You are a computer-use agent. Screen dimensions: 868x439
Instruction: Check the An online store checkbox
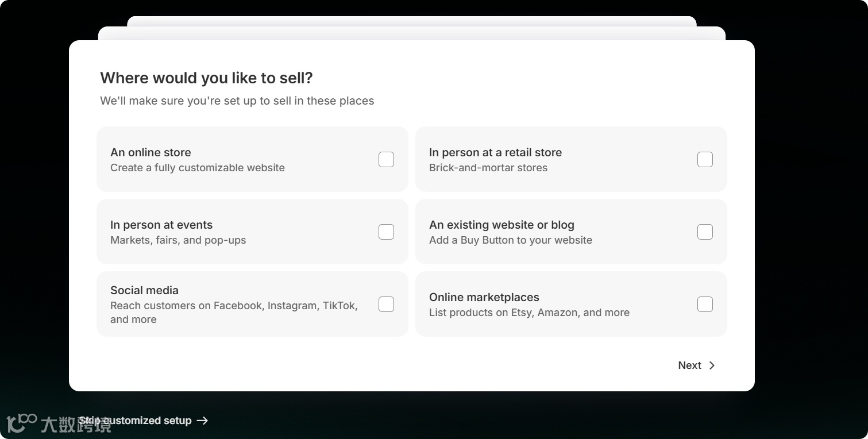click(386, 159)
